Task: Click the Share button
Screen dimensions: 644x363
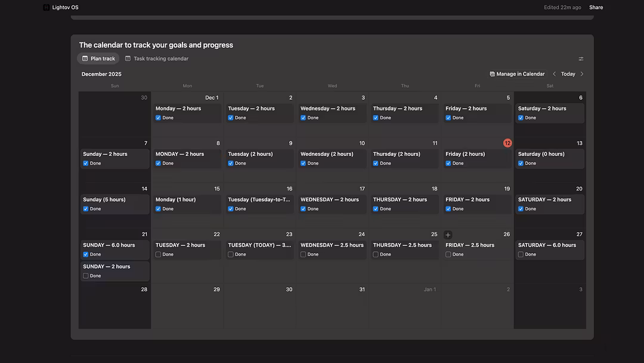Action: click(596, 7)
